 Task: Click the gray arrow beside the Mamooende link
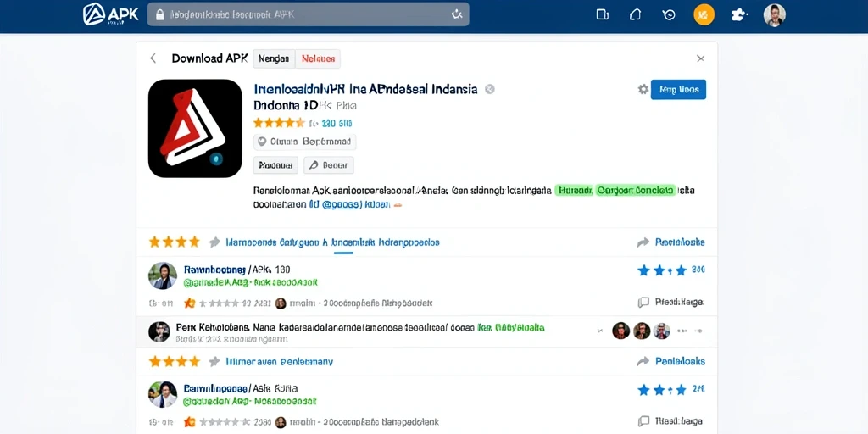pyautogui.click(x=214, y=242)
